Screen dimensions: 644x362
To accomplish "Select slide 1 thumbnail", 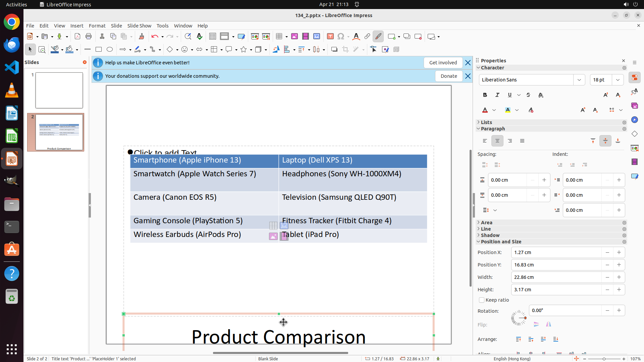I will (x=59, y=90).
